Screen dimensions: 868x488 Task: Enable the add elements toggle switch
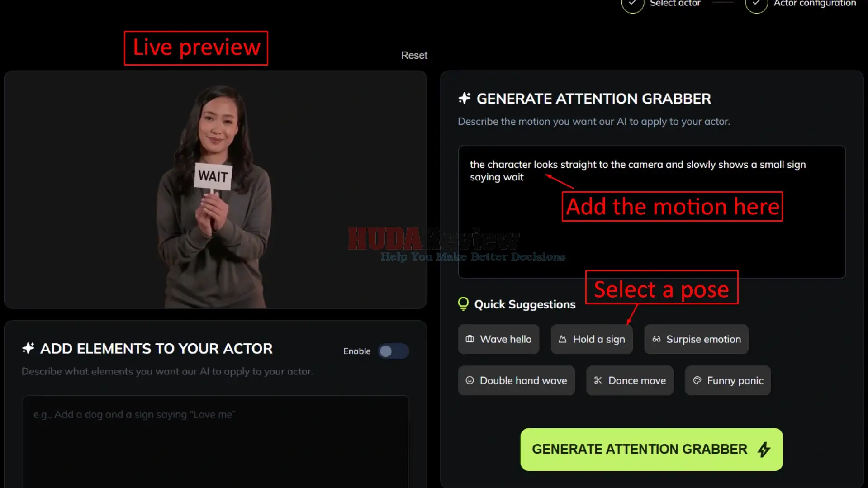[393, 351]
